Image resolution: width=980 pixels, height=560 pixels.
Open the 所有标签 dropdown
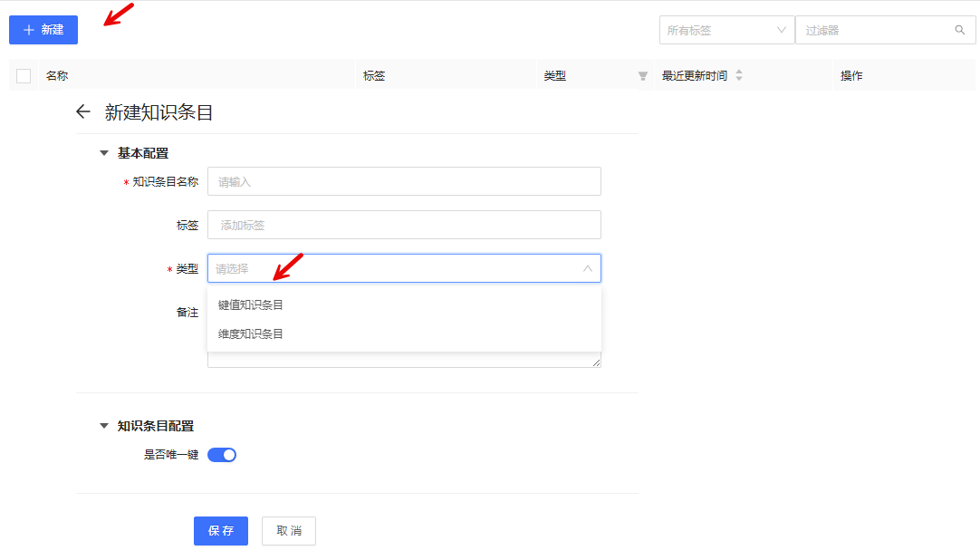726,30
